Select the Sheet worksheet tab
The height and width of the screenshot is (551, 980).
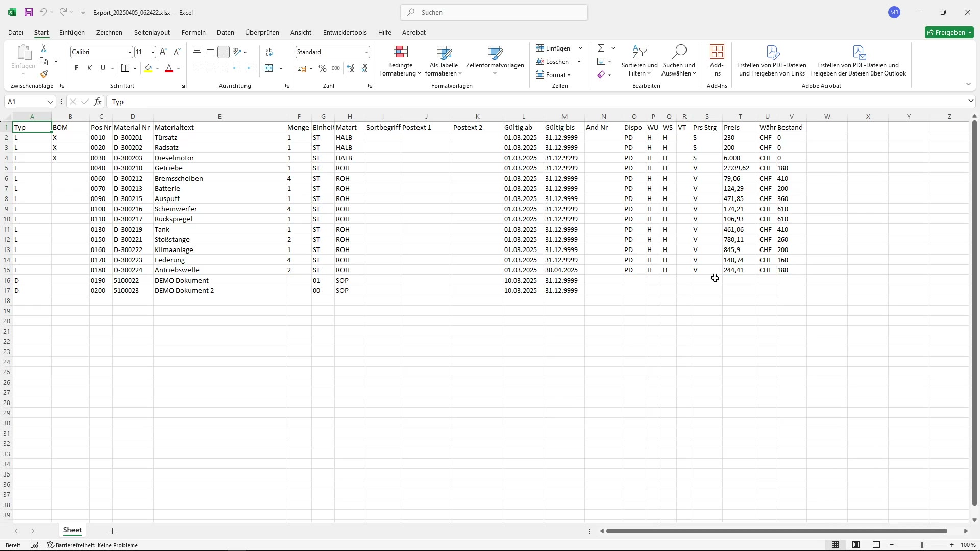[72, 531]
